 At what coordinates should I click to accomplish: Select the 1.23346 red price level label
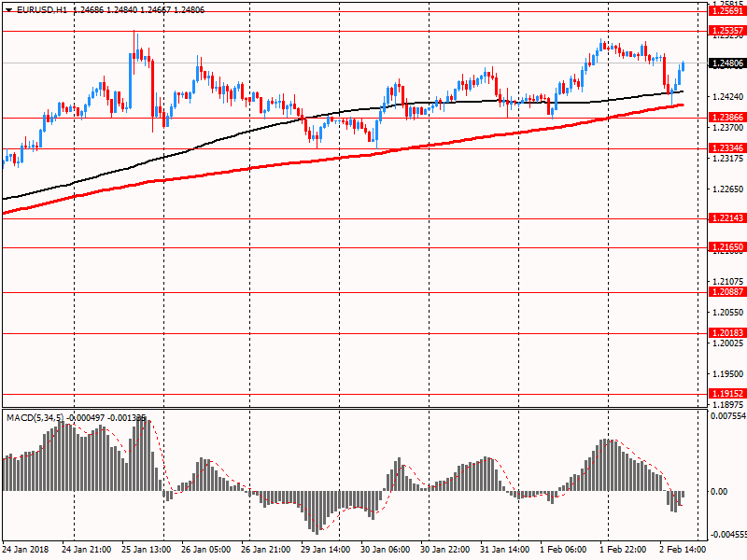727,148
